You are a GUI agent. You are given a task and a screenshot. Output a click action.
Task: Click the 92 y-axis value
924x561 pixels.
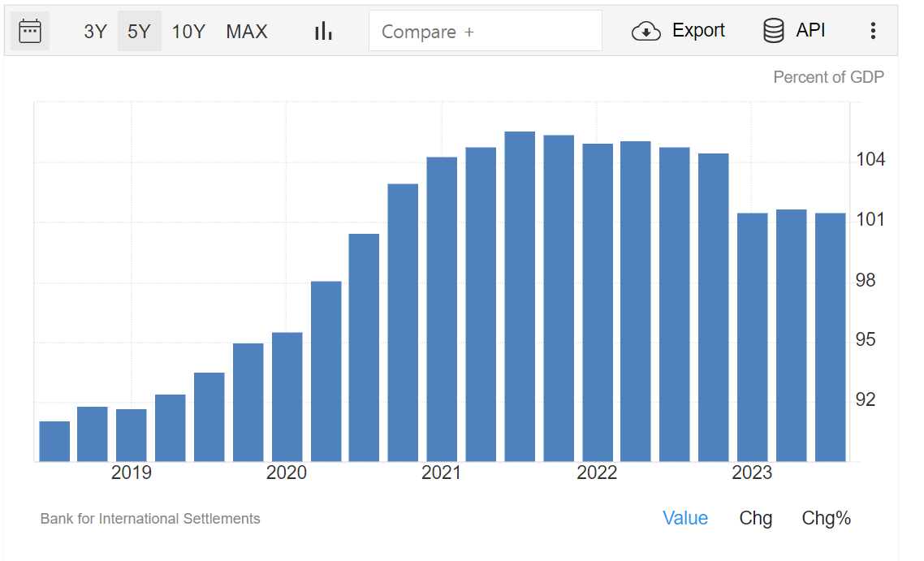pyautogui.click(x=866, y=399)
